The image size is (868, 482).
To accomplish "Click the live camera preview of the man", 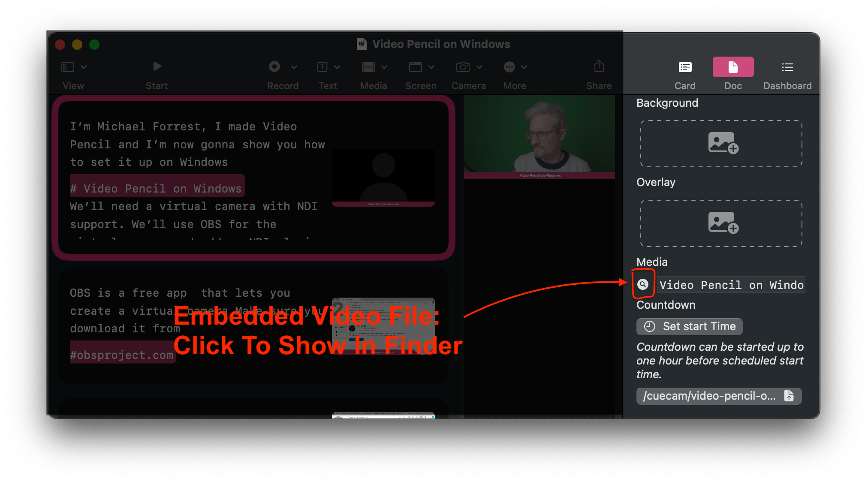I will click(x=539, y=137).
